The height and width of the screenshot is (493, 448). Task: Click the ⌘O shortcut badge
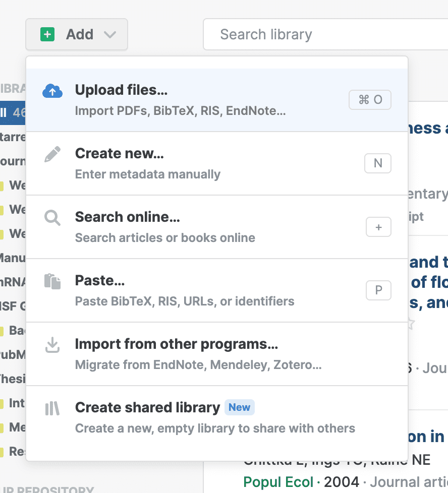tap(370, 100)
